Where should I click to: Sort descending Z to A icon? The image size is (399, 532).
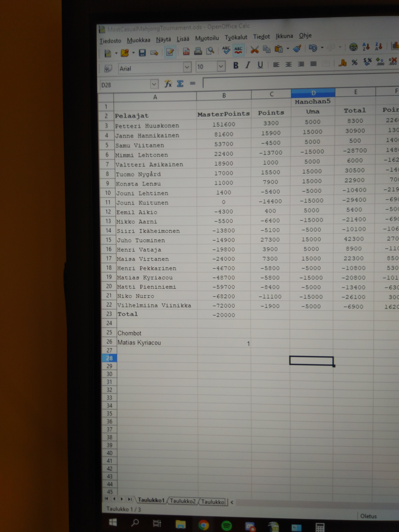[x=378, y=46]
